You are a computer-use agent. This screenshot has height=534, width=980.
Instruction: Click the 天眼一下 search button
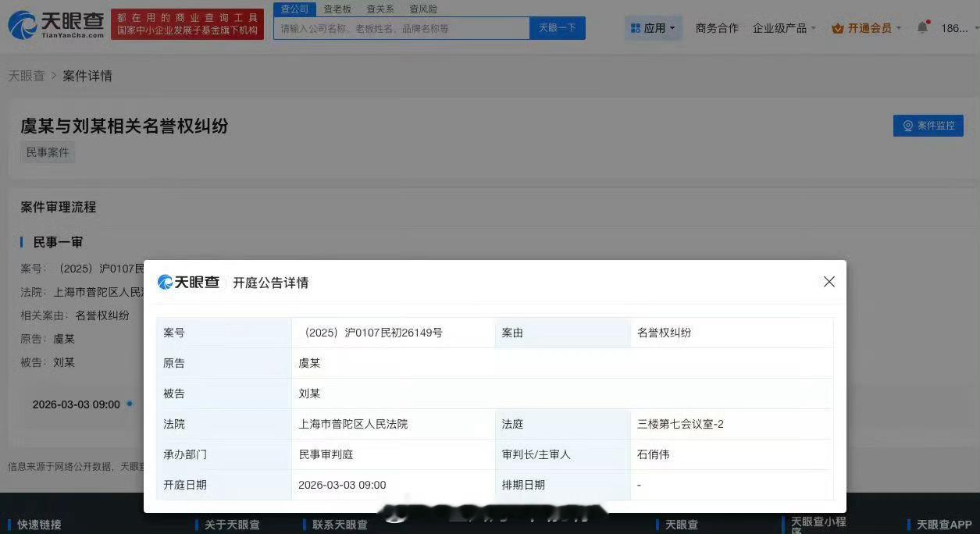click(x=558, y=27)
